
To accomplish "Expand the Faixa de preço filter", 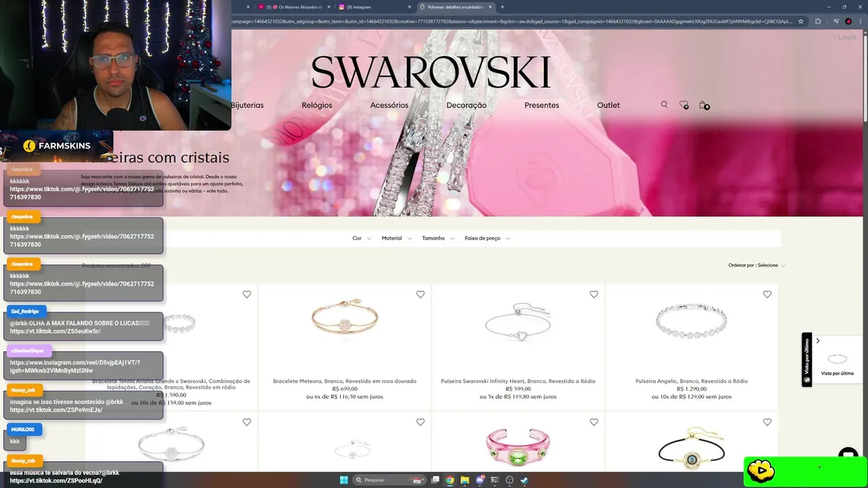I will (488, 239).
